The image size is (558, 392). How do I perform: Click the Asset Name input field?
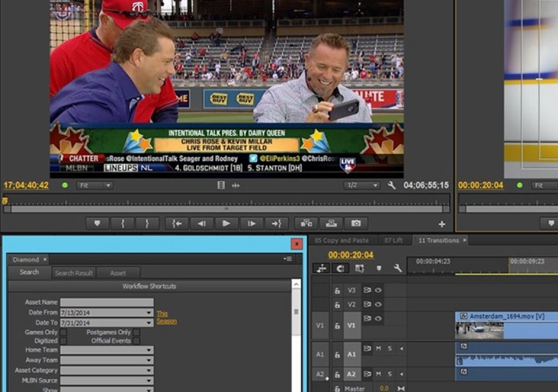(107, 302)
